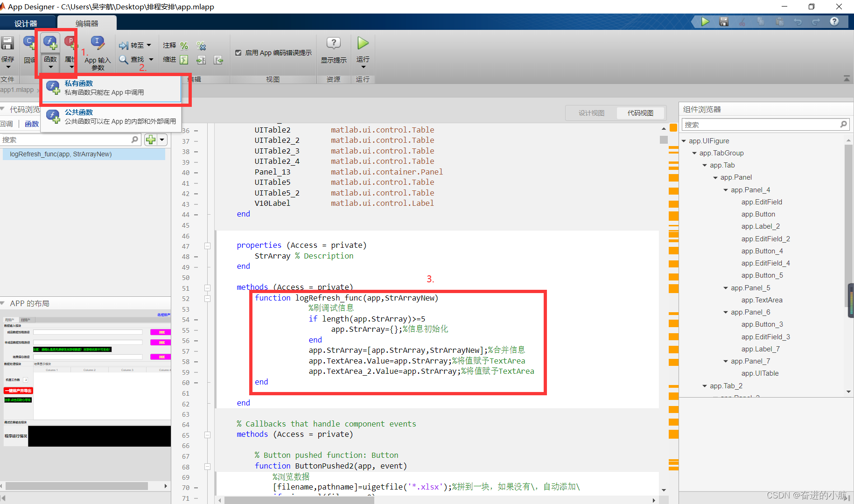854x504 pixels.
Task: Open dropdown next to green plus button
Action: coord(162,140)
